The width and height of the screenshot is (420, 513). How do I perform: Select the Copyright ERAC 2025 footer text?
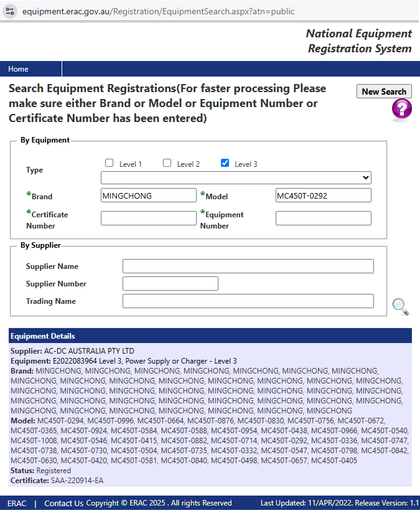159,503
